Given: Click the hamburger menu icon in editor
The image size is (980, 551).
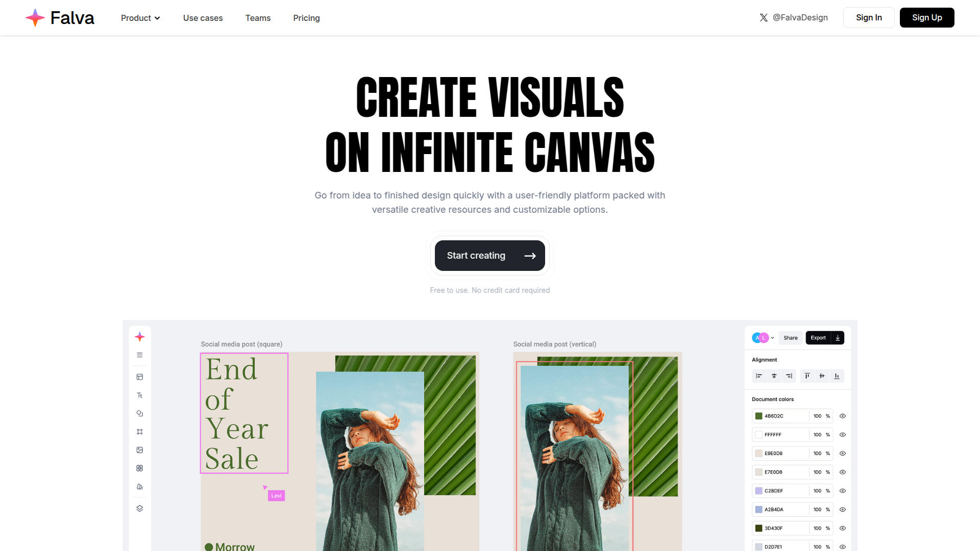Looking at the screenshot, I should pos(139,355).
